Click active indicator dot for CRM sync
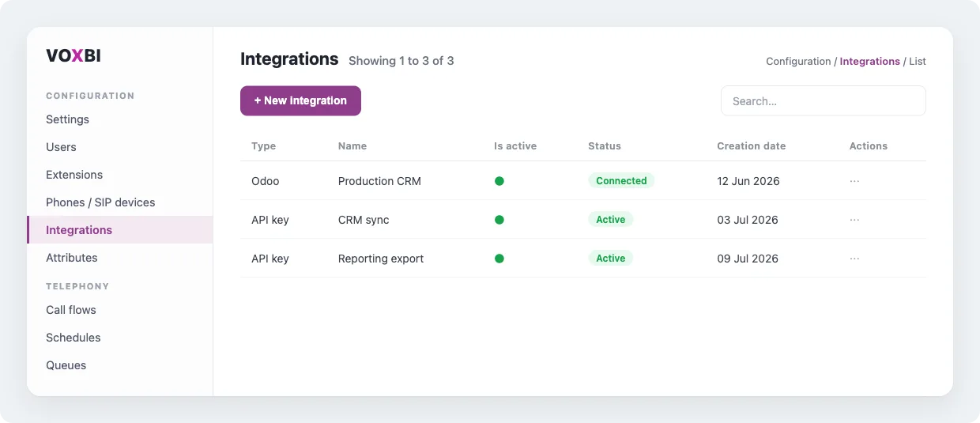980x423 pixels. click(499, 220)
